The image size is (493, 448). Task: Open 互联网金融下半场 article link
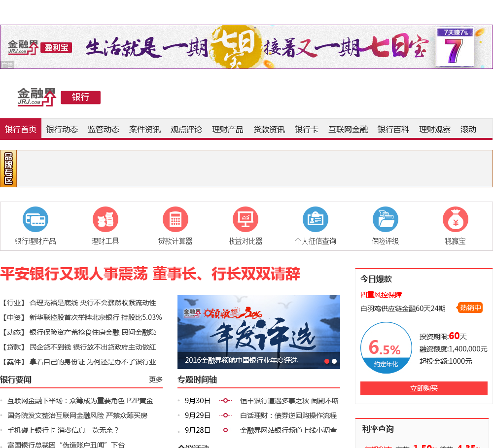point(80,401)
